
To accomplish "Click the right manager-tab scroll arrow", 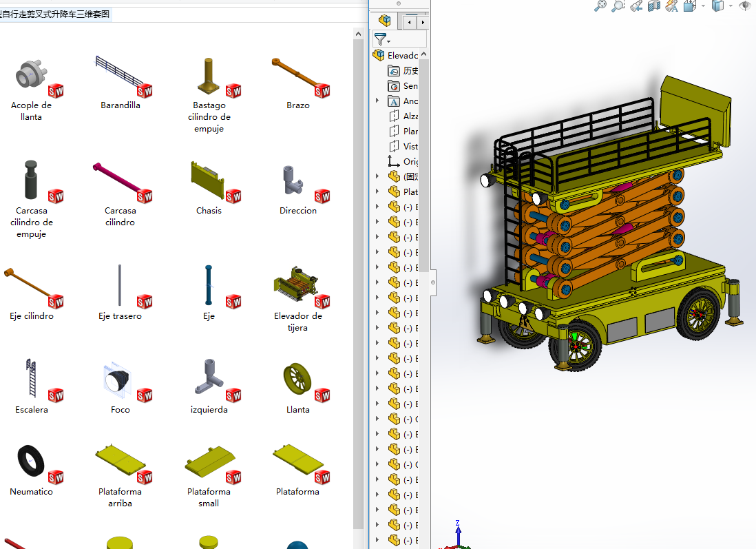I will coord(423,22).
